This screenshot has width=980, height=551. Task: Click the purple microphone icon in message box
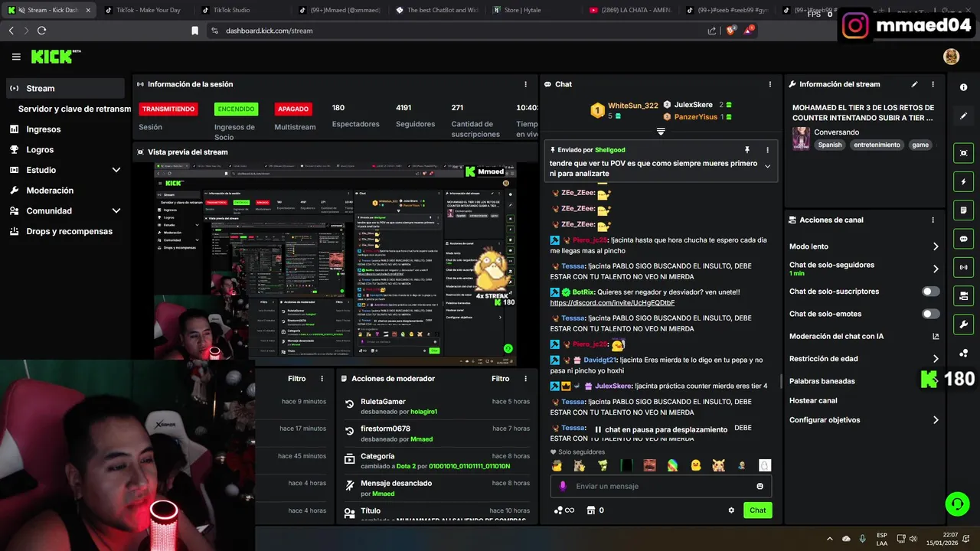coord(563,486)
